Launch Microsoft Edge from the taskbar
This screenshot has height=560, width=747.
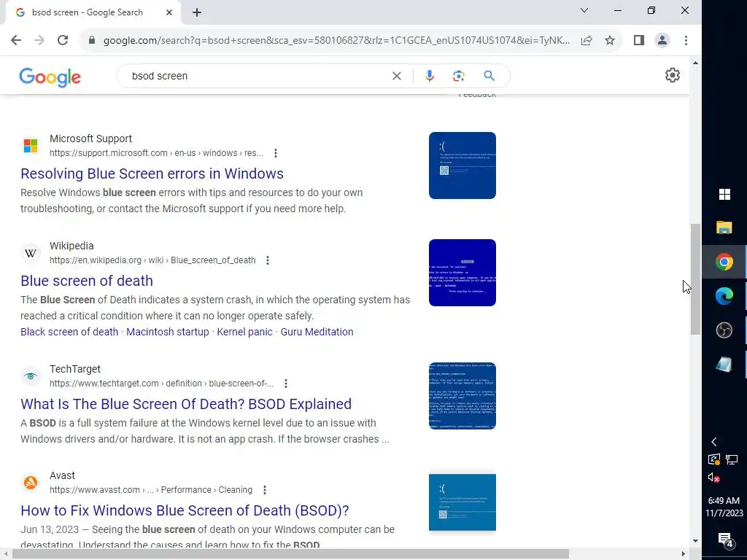pyautogui.click(x=724, y=296)
